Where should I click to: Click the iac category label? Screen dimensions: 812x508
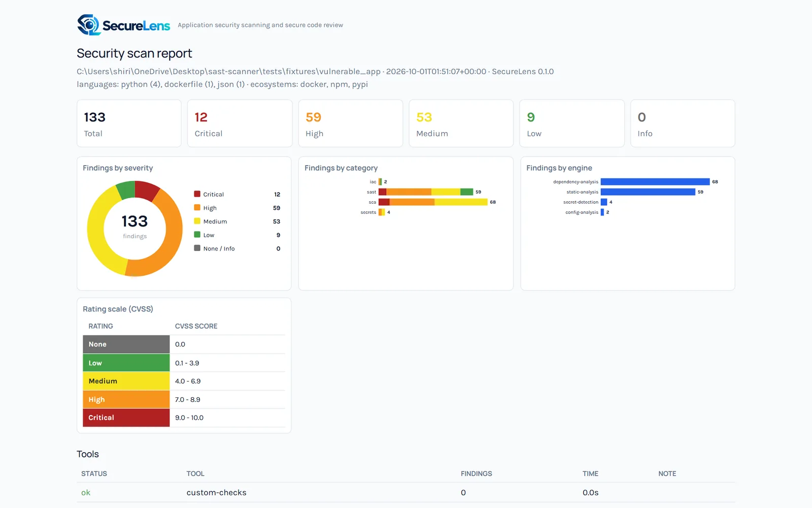373,181
